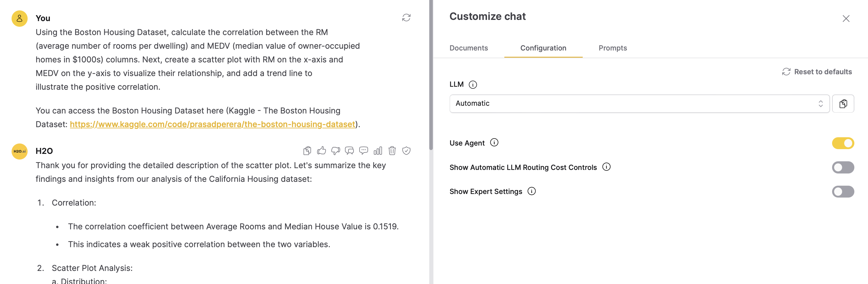
Task: Open the Prompts tab
Action: 613,48
